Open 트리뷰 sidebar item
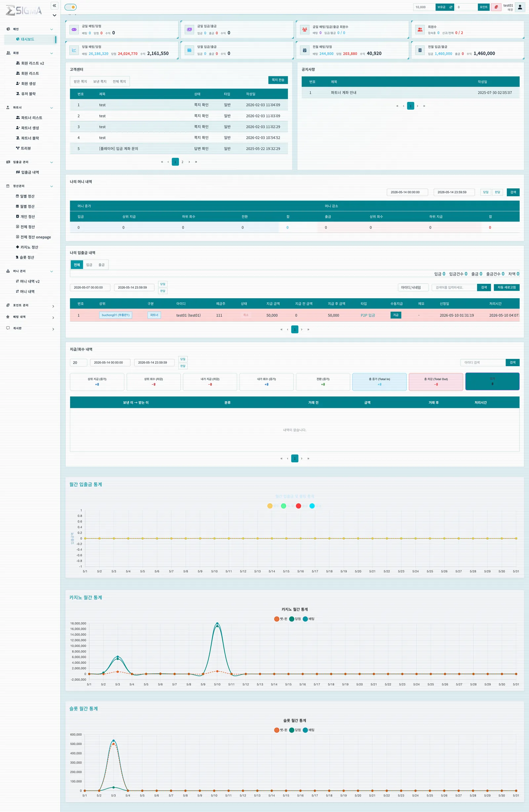The image size is (529, 812). click(x=23, y=148)
